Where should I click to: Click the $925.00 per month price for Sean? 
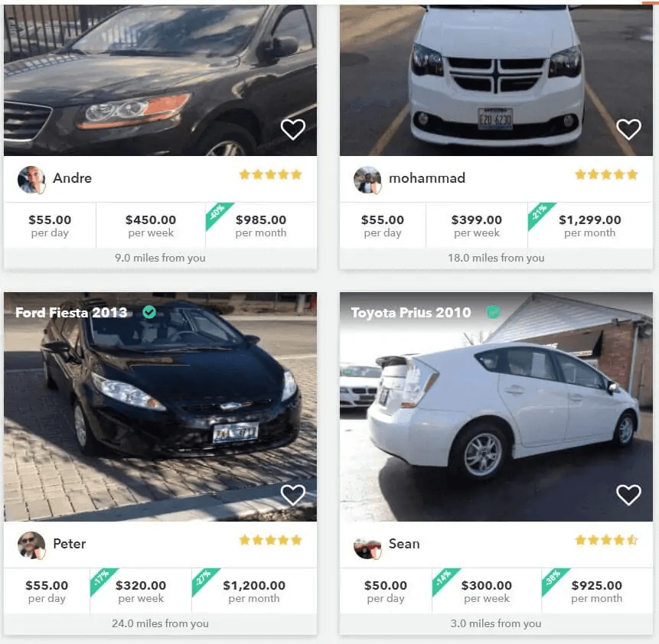(x=596, y=590)
